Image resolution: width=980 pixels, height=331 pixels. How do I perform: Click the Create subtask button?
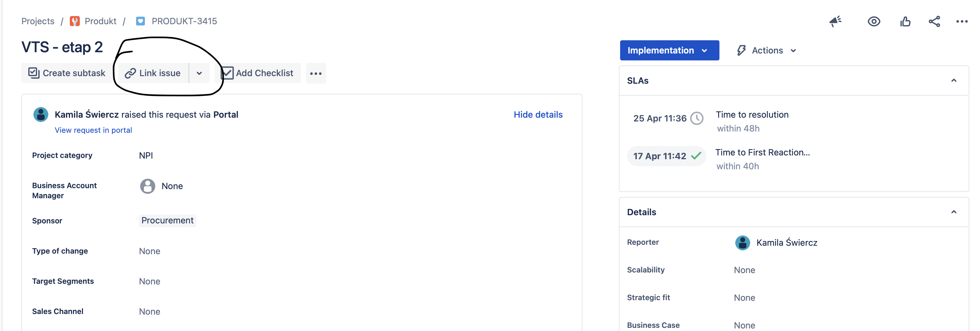(66, 73)
